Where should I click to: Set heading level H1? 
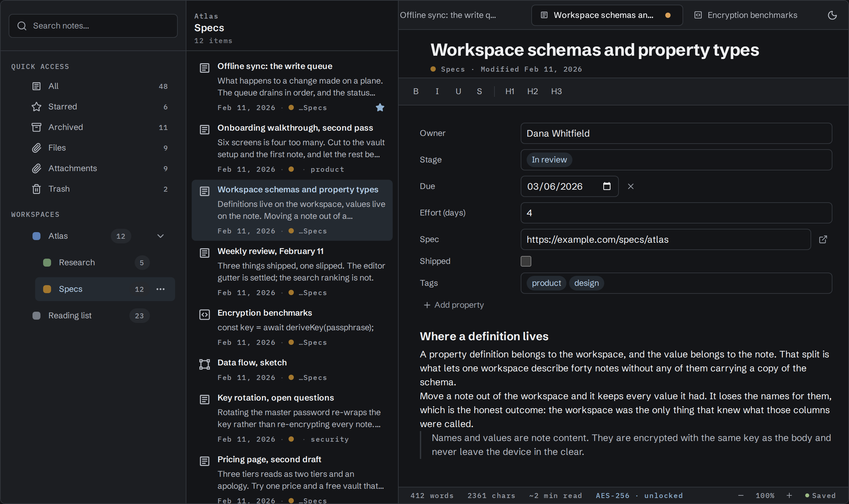(x=510, y=92)
